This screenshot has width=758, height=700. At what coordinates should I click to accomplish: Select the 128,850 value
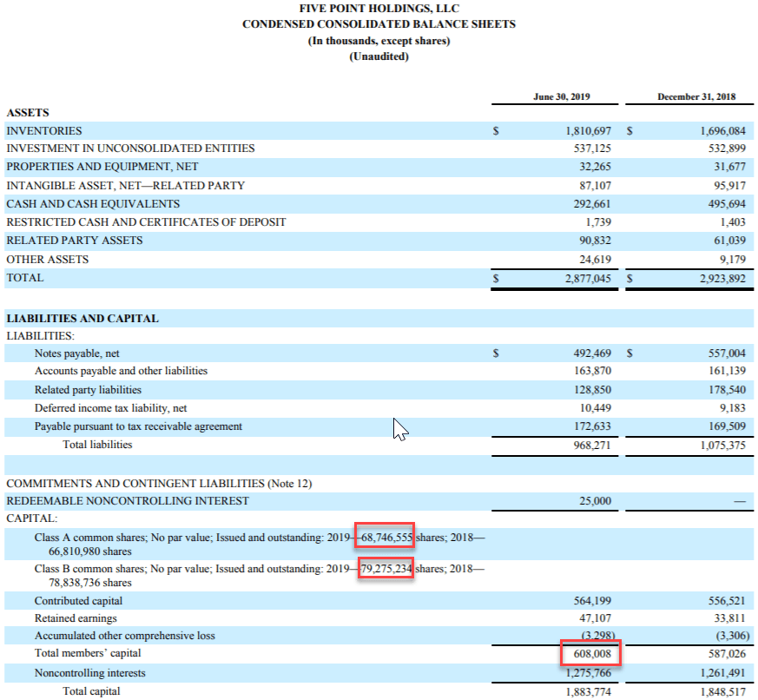592,390
